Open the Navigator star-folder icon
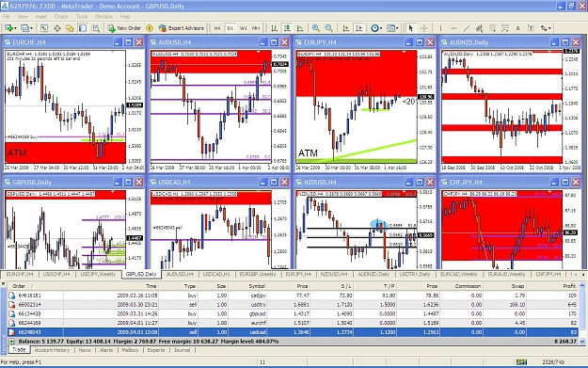Image resolution: width=588 pixels, height=368 pixels. point(70,28)
